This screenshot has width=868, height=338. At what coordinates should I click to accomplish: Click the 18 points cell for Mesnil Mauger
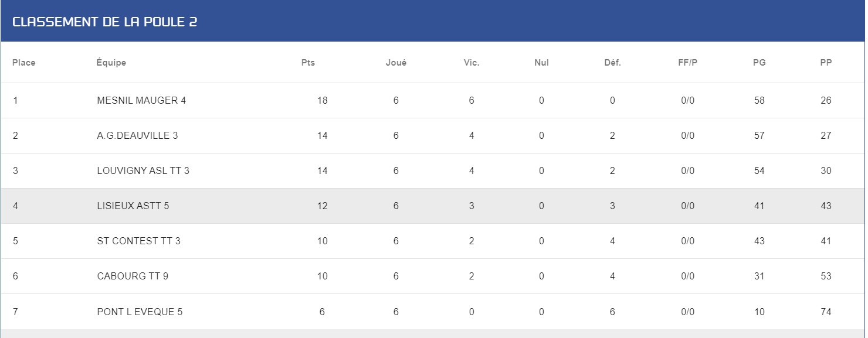coord(322,100)
